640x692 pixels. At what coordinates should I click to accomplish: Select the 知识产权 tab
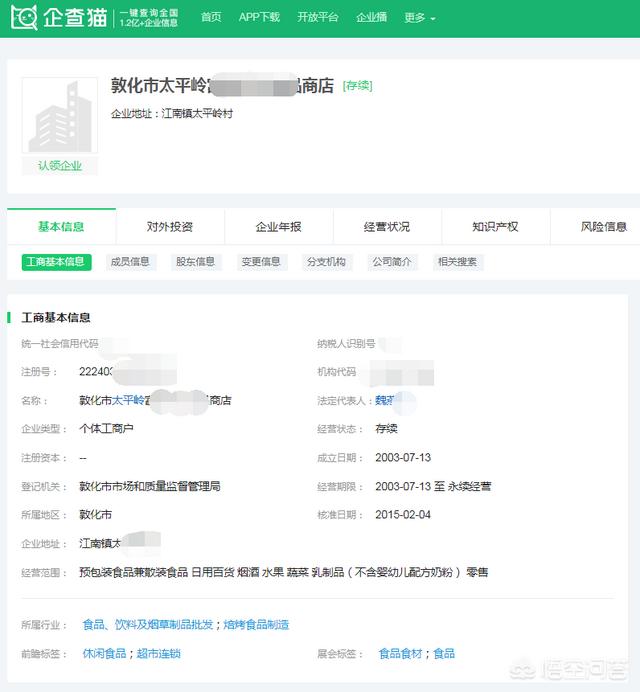[x=495, y=227]
